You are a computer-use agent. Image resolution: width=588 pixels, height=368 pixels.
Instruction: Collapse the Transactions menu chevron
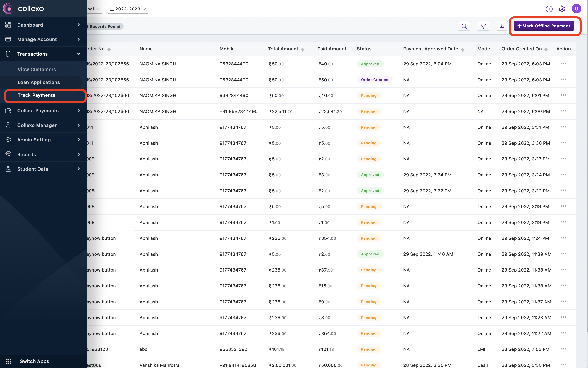tap(78, 54)
